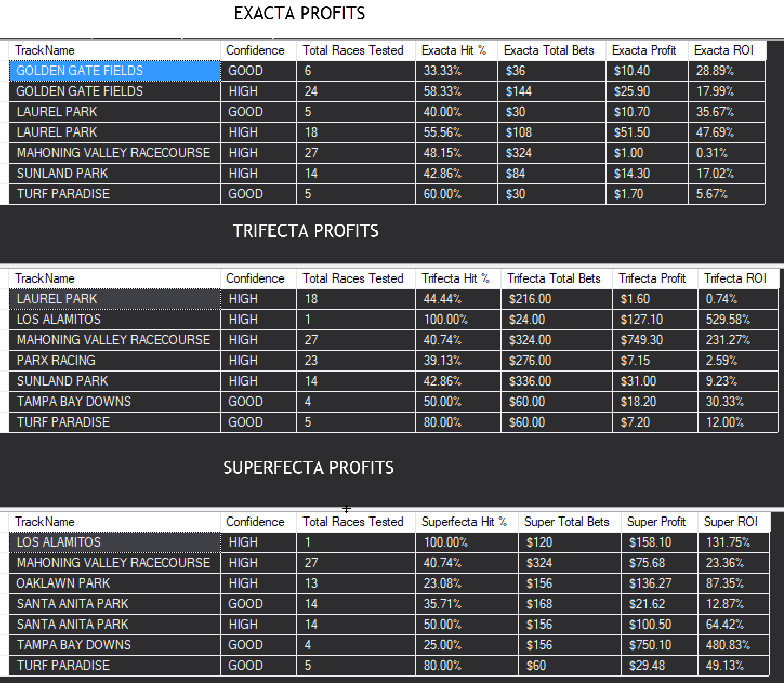The height and width of the screenshot is (683, 784).
Task: Click the Super profit cell $750.10
Action: point(659,645)
